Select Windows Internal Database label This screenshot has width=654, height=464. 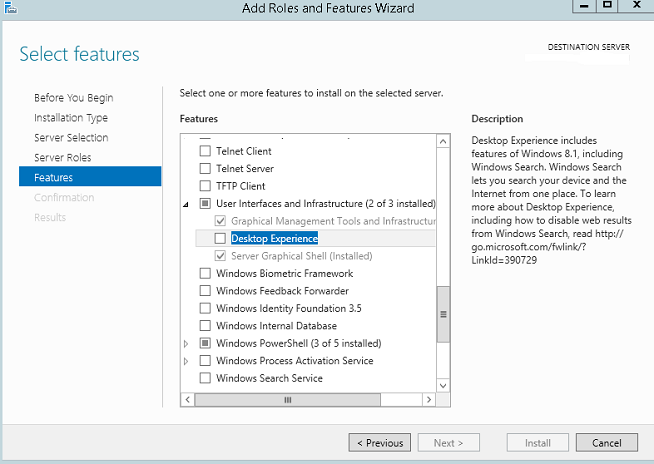pos(277,325)
